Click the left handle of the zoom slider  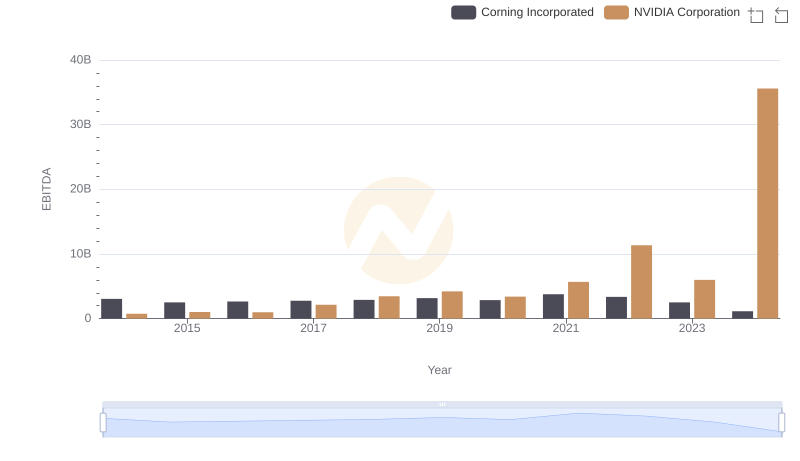[103, 423]
